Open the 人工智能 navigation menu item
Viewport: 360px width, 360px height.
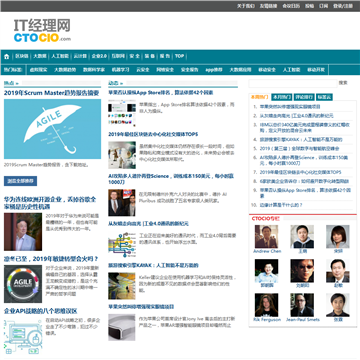[x=60, y=56]
